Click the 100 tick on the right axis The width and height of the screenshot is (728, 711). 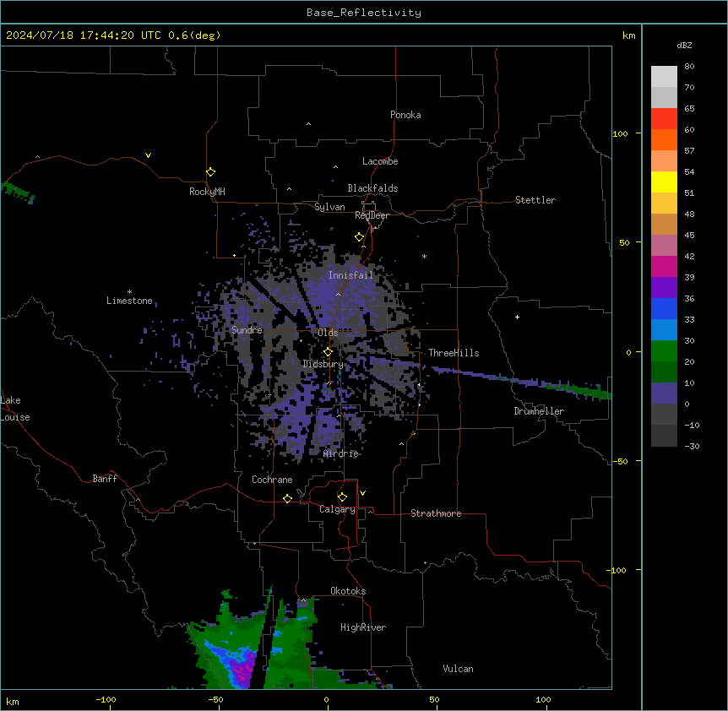coord(620,133)
